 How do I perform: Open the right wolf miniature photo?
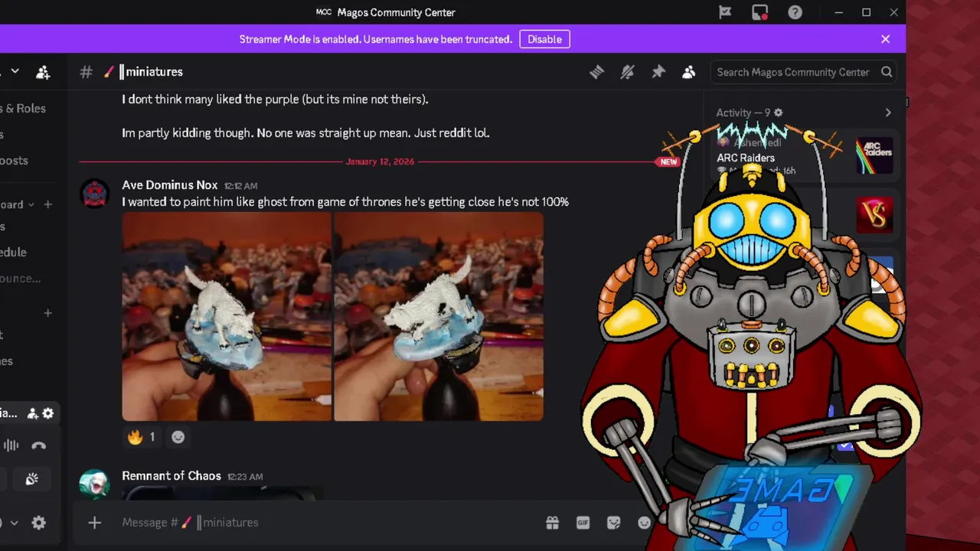click(439, 317)
